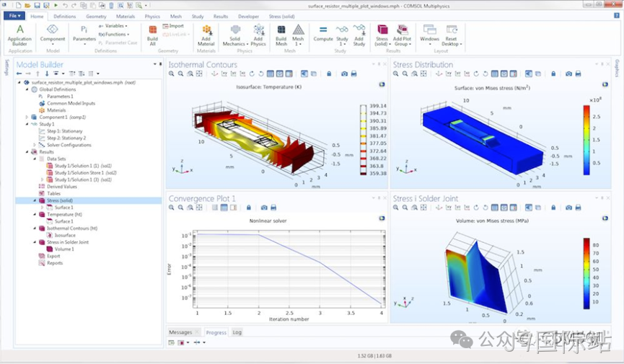
Task: Switch to the Geometry ribbon tab
Action: tap(96, 17)
